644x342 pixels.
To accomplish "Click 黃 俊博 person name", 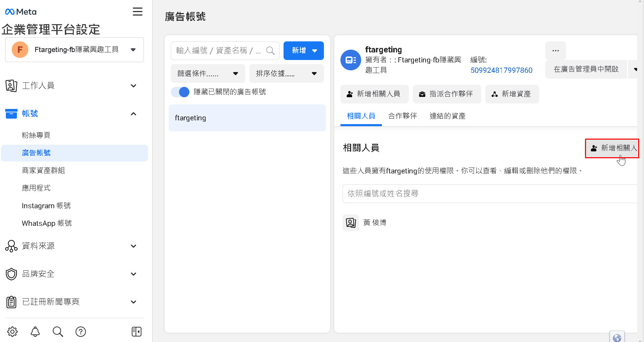I will coord(375,223).
